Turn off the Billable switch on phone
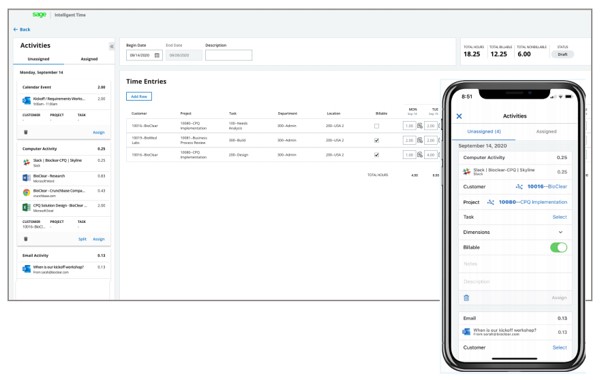The image size is (602, 380). click(559, 248)
